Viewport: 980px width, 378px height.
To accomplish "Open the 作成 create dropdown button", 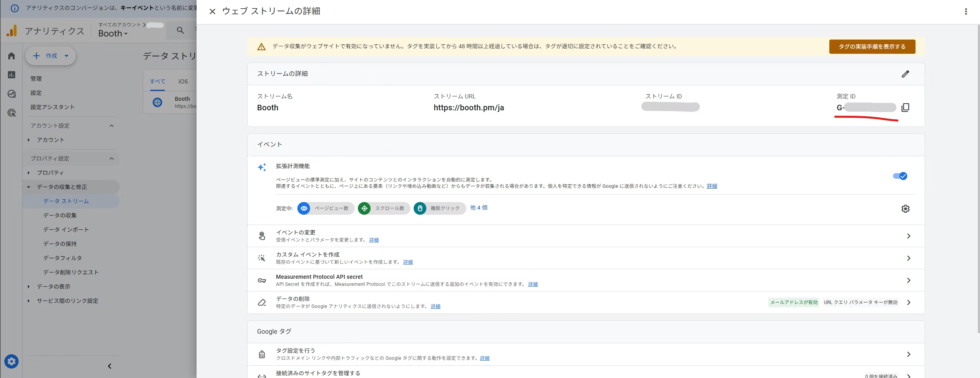I will coord(51,56).
